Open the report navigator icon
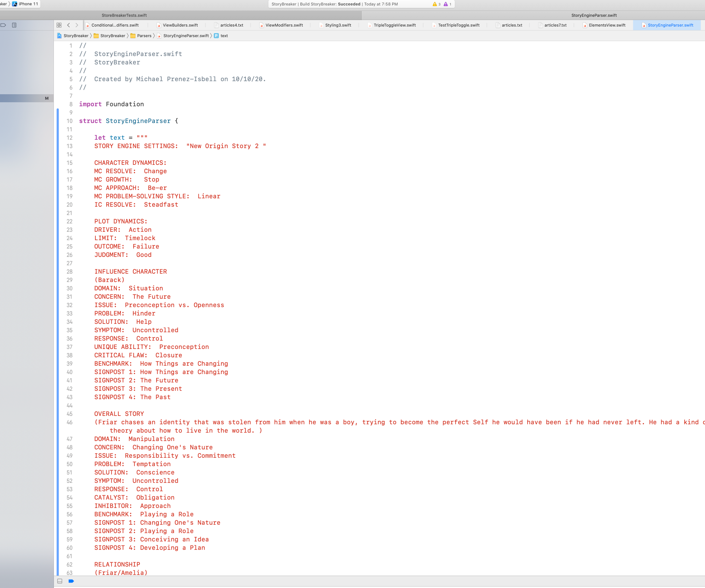The width and height of the screenshot is (705, 588). click(x=14, y=25)
